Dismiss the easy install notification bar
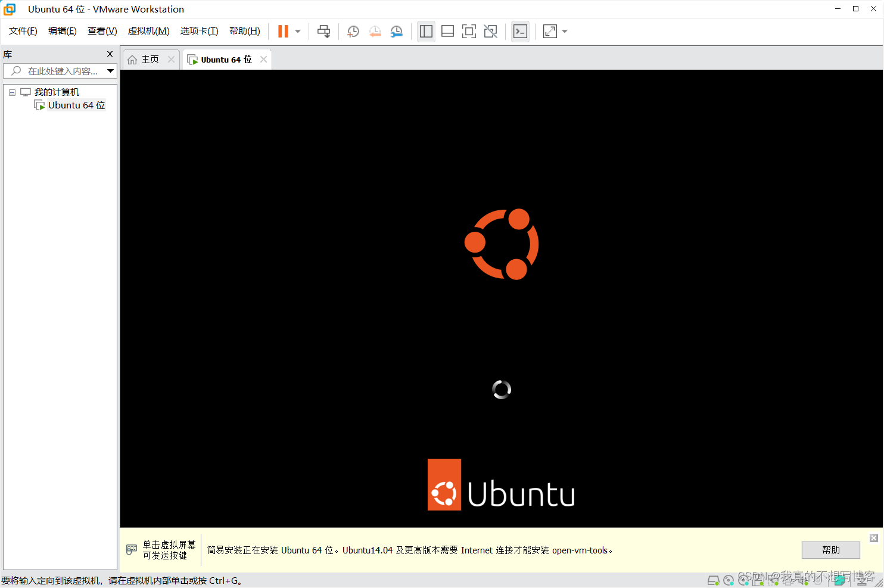This screenshot has height=588, width=884. pos(873,537)
